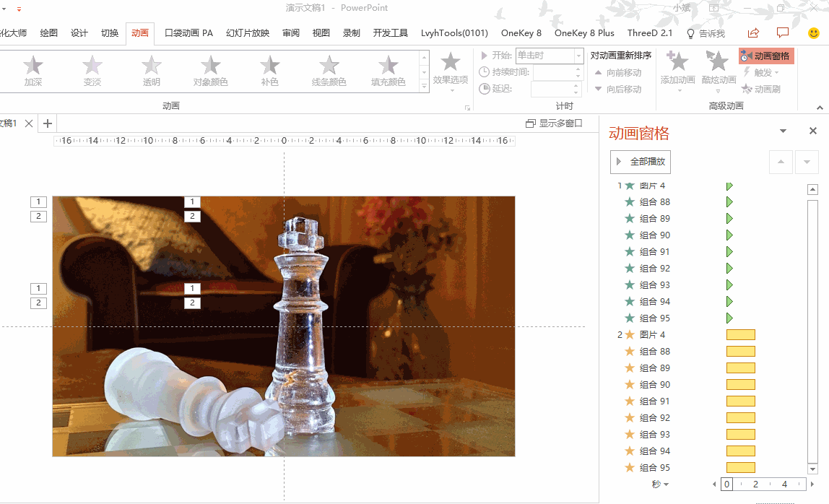Toggle 显示多窗口 multi-window display
Image resolution: width=829 pixels, height=504 pixels.
point(554,123)
